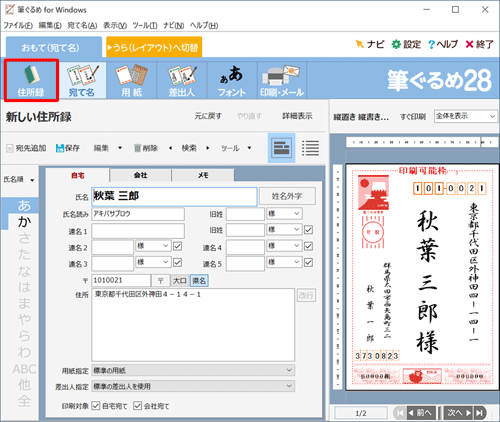The width and height of the screenshot is (500, 422).
Task: Go to previous page 前へ
Action: point(421,413)
